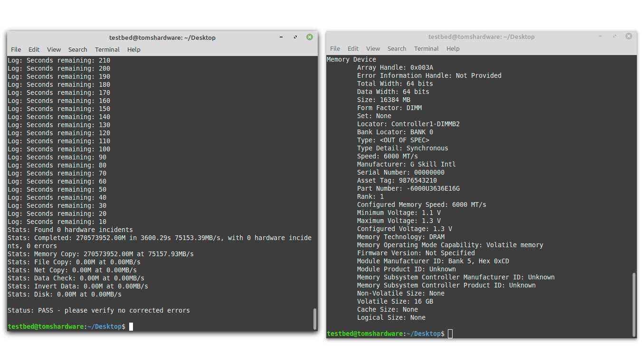Image resolution: width=644 pixels, height=362 pixels.
Task: Click 'Stats: File Copy' line
Action: pyautogui.click(x=74, y=262)
